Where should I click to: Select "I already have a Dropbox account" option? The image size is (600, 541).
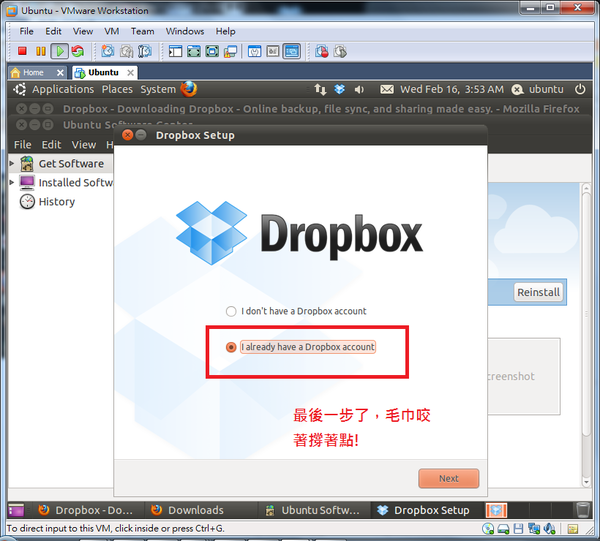tap(301, 347)
